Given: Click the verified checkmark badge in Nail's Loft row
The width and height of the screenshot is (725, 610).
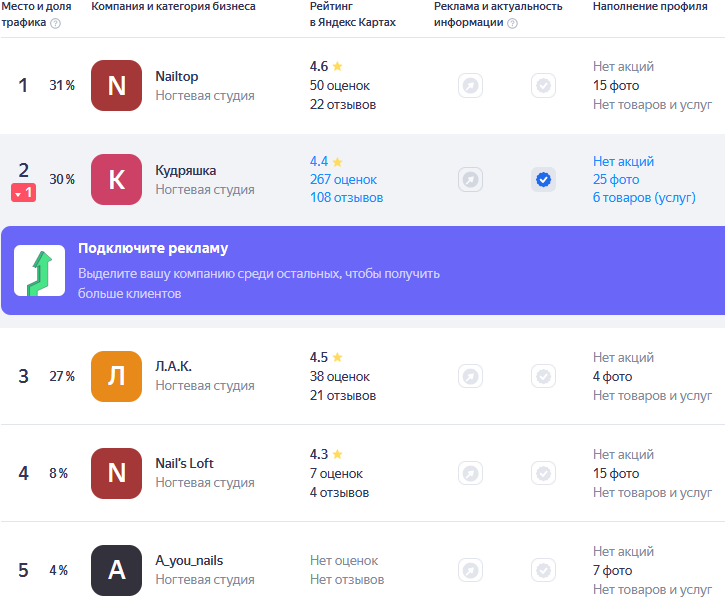Looking at the screenshot, I should (543, 474).
